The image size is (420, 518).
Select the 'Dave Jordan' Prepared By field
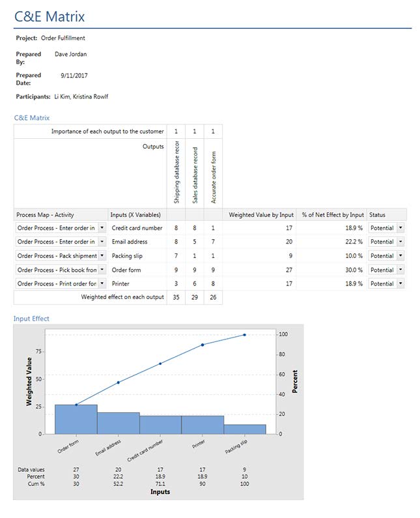tap(70, 54)
